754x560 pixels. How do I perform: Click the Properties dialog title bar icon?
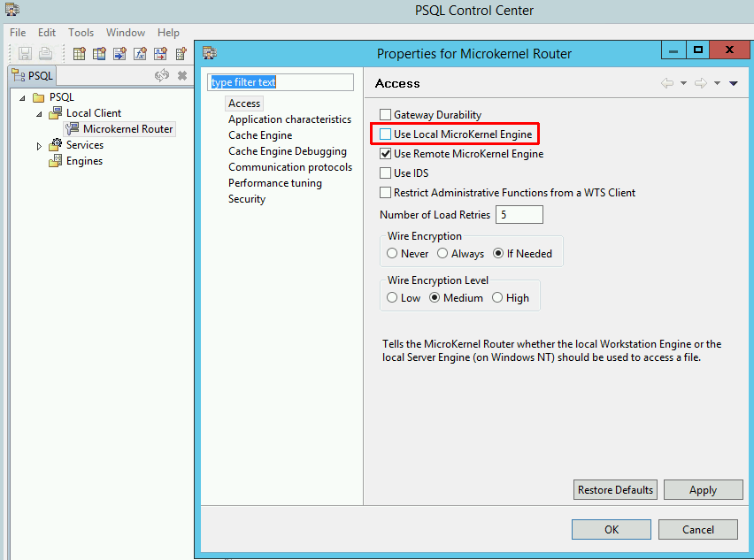click(x=210, y=53)
